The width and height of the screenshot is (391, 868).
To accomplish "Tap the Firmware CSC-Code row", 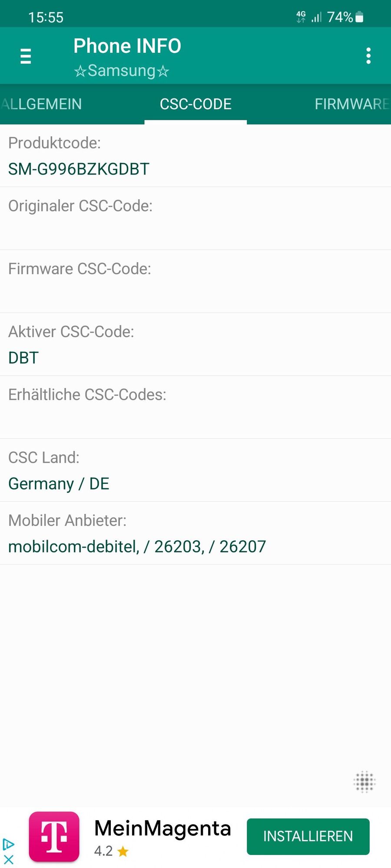I will pyautogui.click(x=195, y=281).
